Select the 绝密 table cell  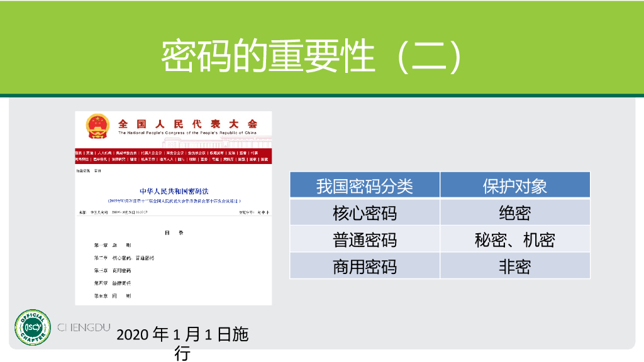click(x=515, y=212)
